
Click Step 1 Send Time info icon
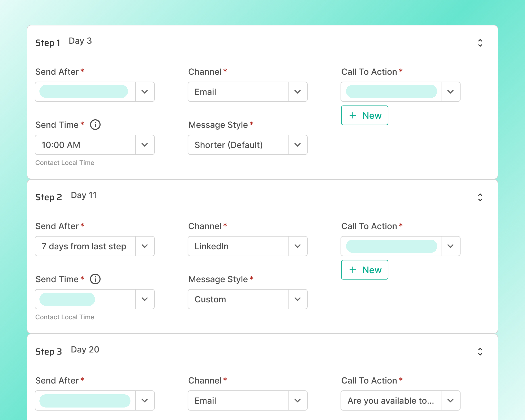(95, 125)
